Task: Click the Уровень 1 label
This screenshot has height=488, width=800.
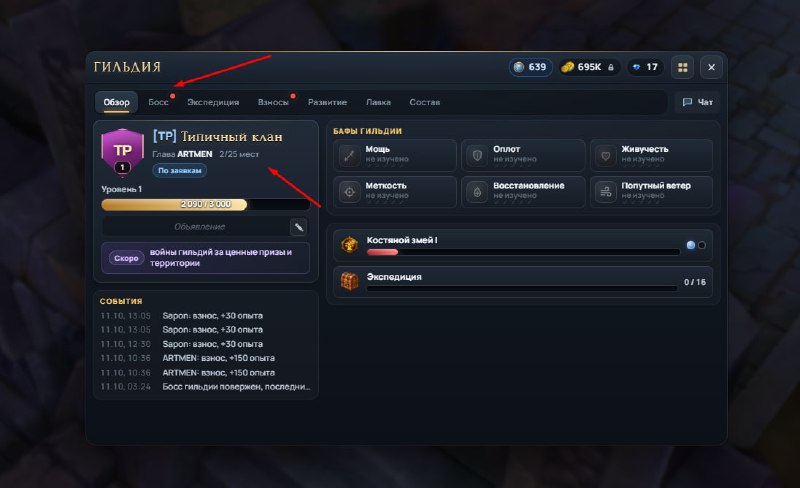Action: click(121, 189)
